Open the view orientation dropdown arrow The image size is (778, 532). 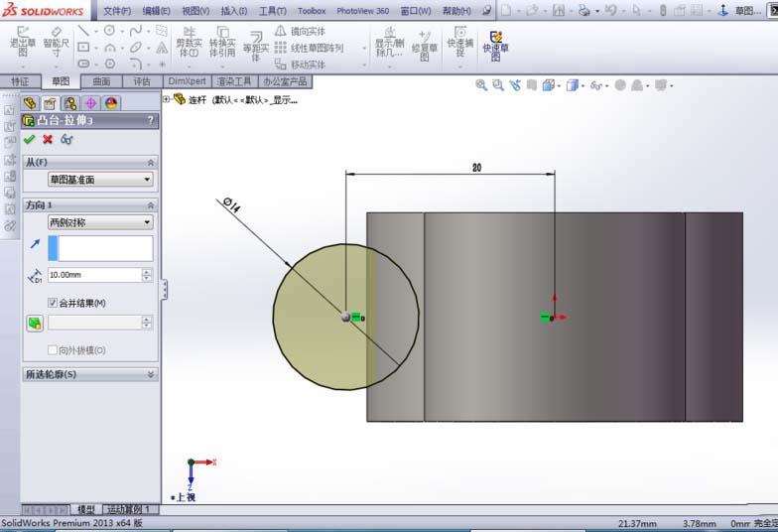tap(560, 86)
